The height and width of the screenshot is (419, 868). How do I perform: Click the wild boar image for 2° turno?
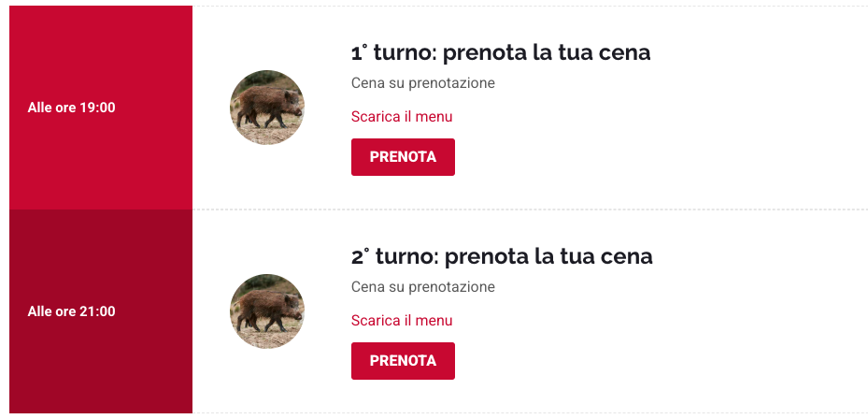pos(267,311)
